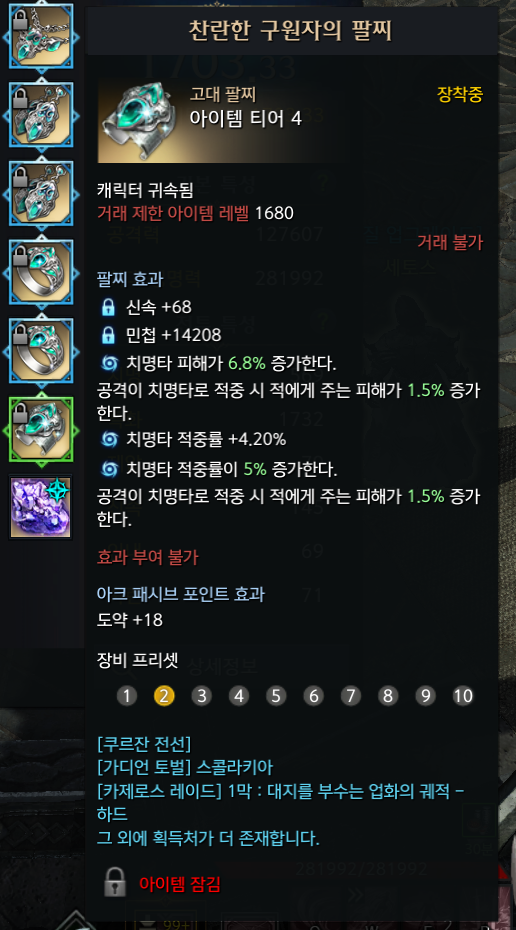Select the first ring equipment slot
Screen dimensions: 516x930
click(x=41, y=272)
